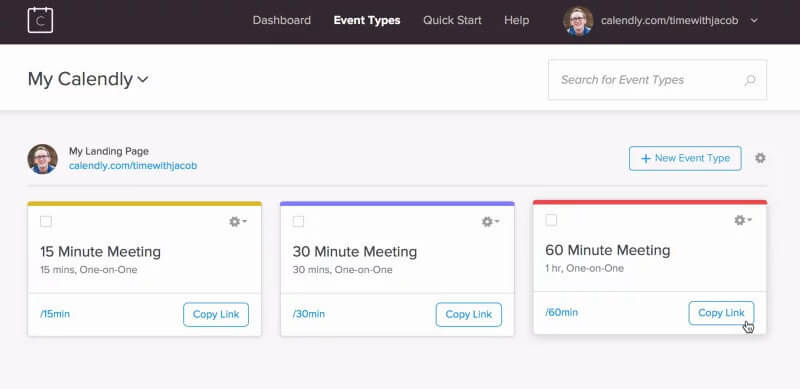This screenshot has height=389, width=800.
Task: Open the /30min event link
Action: [x=309, y=314]
